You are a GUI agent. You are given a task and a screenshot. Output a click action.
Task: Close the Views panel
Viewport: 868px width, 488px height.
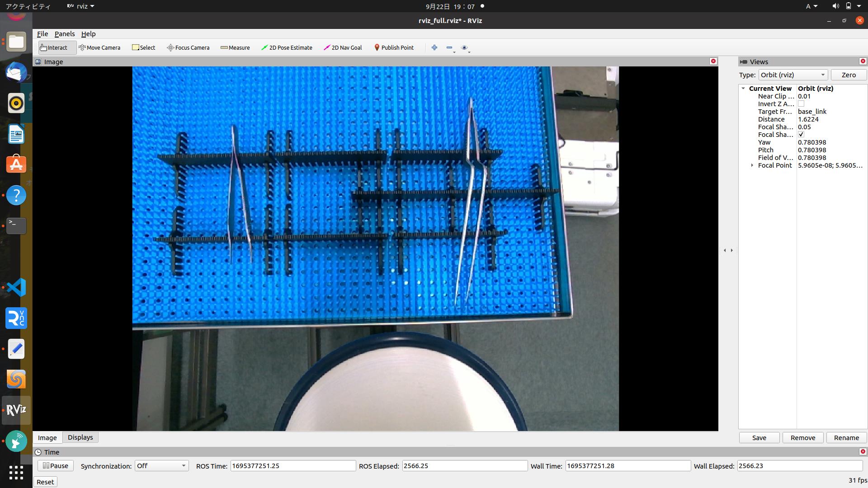pos(863,61)
